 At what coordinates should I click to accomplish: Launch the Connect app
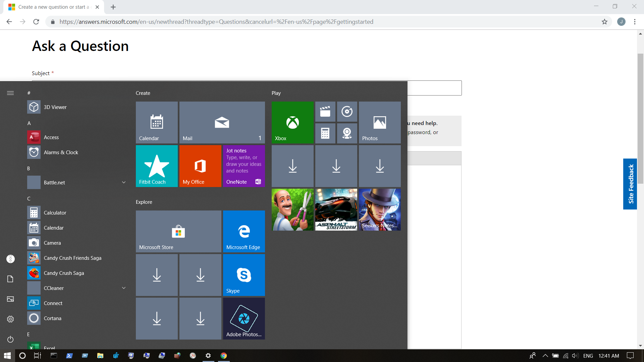pyautogui.click(x=76, y=303)
